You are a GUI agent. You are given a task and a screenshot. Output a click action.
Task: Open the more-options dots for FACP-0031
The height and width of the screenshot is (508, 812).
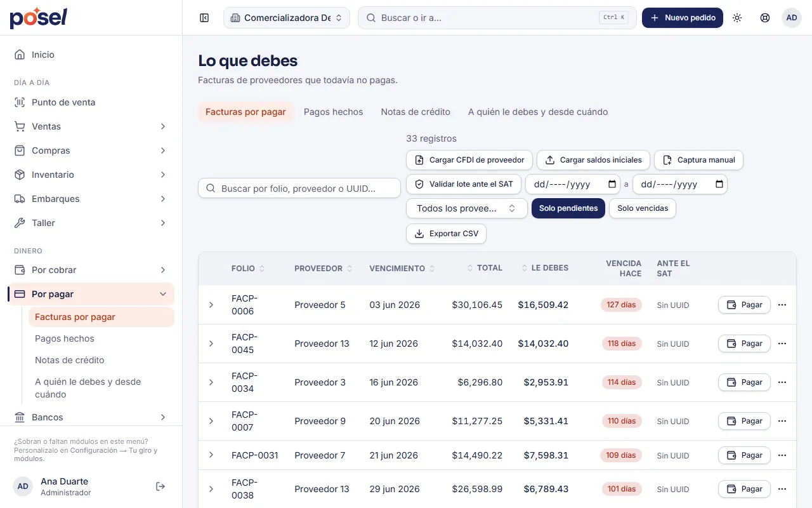(x=782, y=455)
